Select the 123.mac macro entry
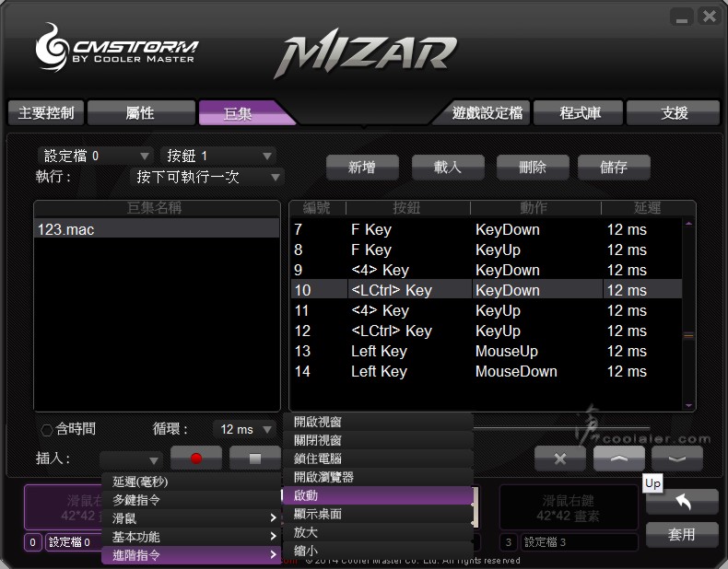This screenshot has width=728, height=569. click(x=157, y=229)
